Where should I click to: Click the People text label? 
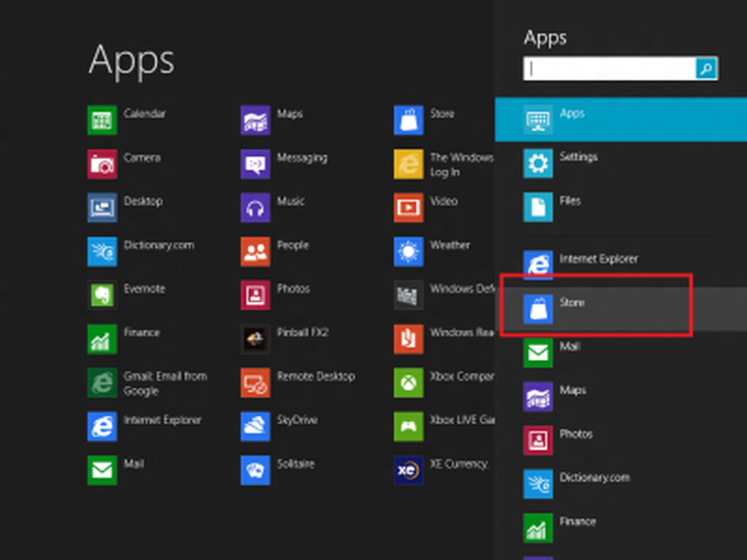pyautogui.click(x=293, y=245)
